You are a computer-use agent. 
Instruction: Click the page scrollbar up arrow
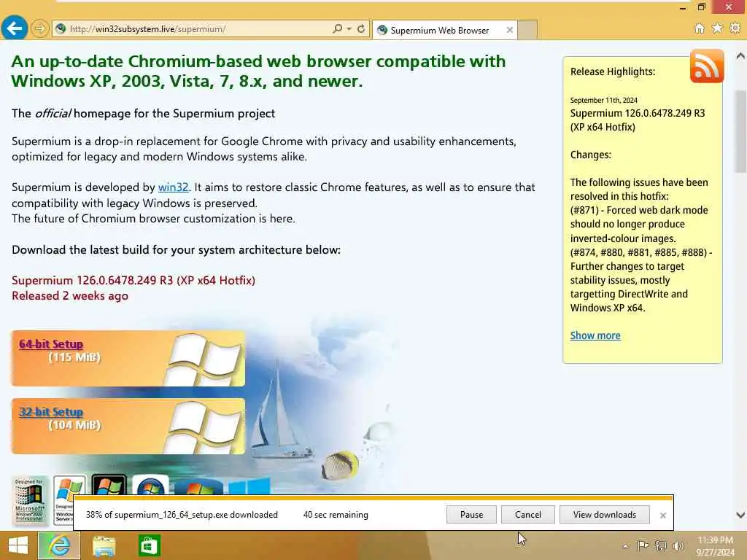tap(740, 56)
